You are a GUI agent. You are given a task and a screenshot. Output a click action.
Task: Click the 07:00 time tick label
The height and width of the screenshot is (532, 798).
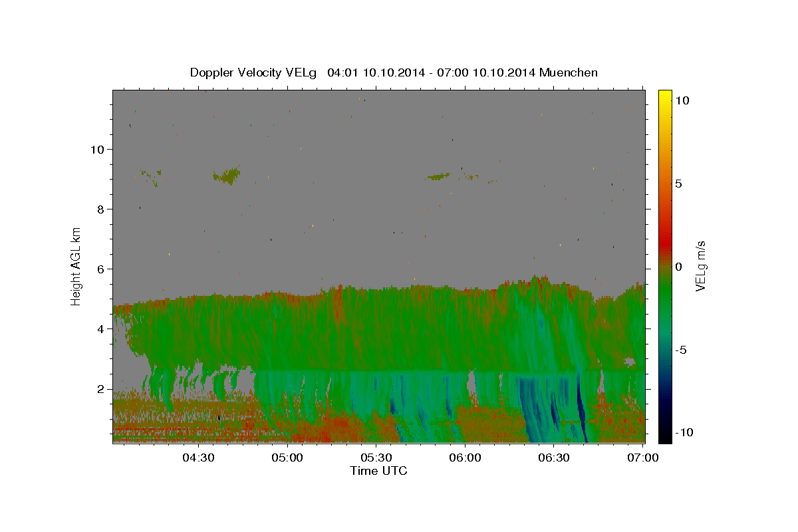coord(643,458)
